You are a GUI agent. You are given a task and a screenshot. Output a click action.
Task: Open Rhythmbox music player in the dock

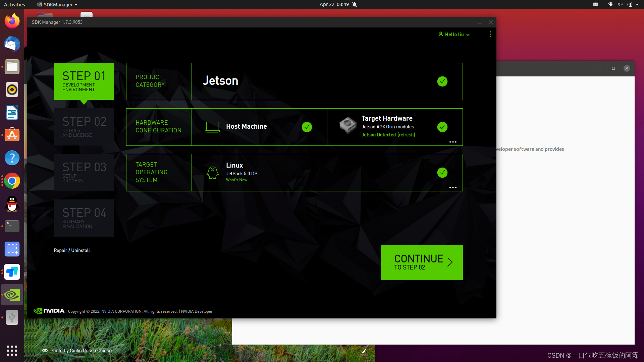(12, 89)
